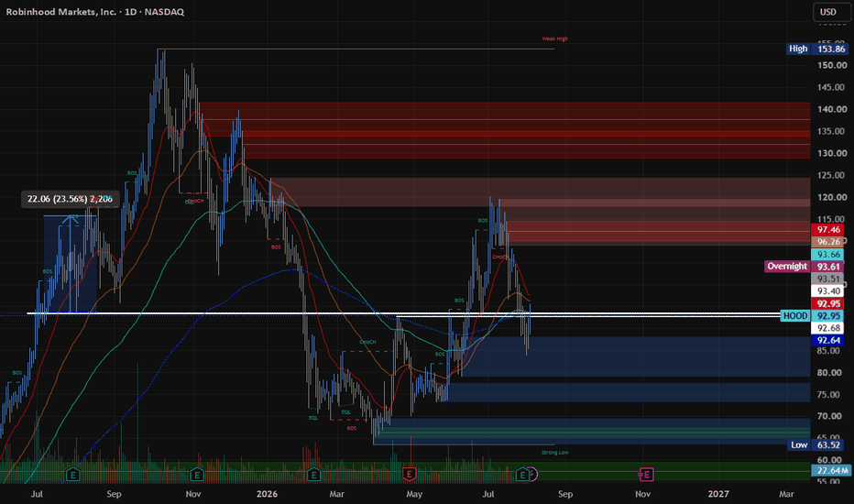Click the 120.00 price axis tick

pyautogui.click(x=832, y=197)
